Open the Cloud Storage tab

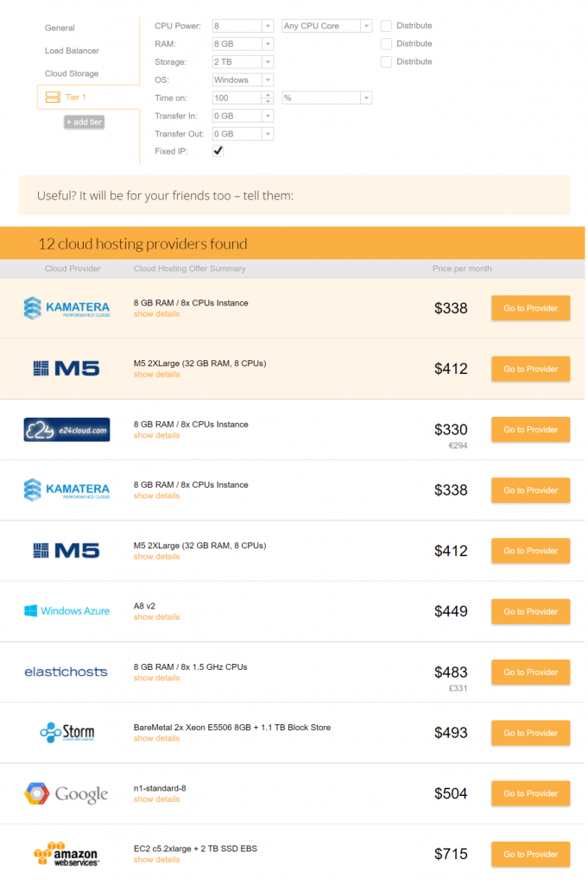tap(72, 73)
